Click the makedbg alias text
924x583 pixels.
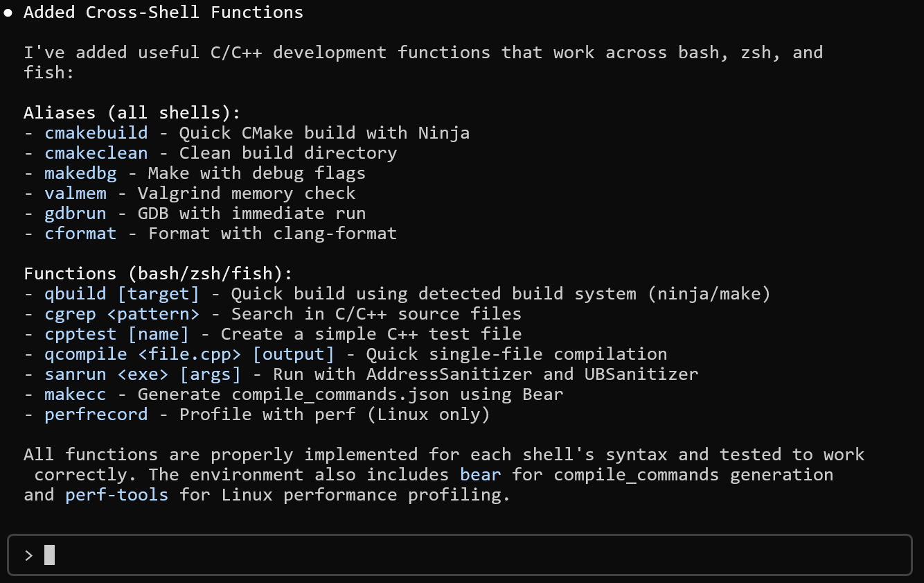[x=80, y=173]
